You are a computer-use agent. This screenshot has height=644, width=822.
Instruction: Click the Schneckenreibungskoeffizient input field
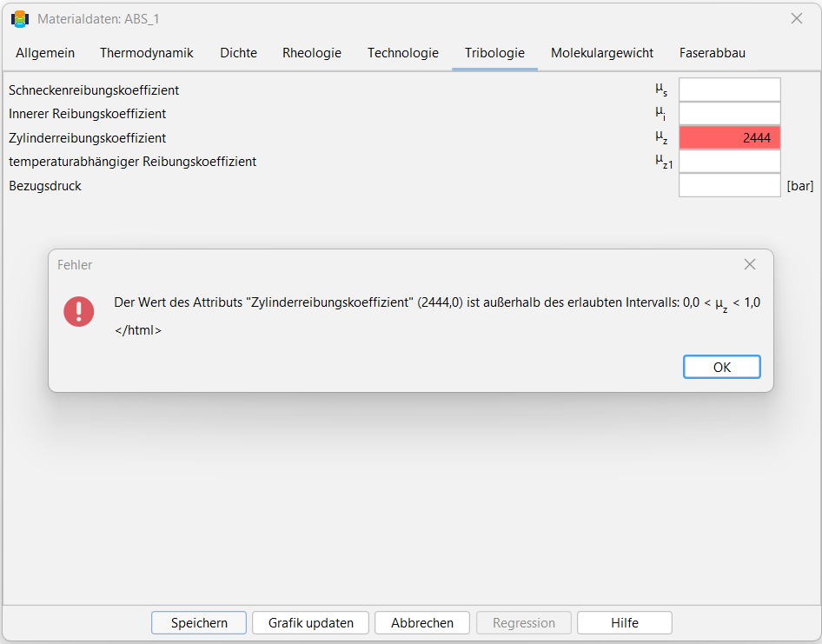tap(729, 90)
